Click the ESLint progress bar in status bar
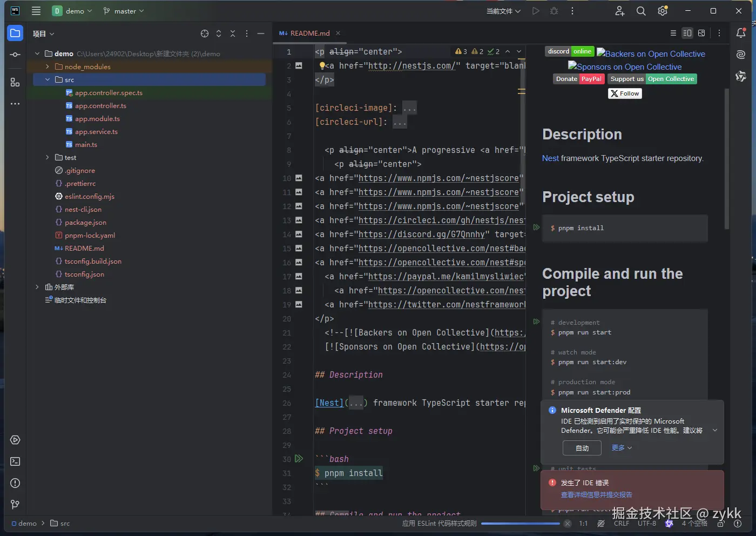 (x=520, y=523)
